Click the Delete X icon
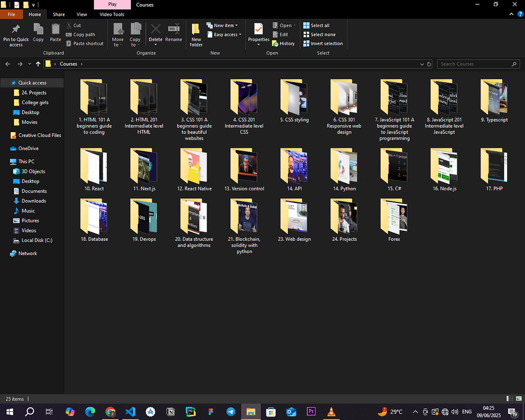The image size is (525, 420). pyautogui.click(x=156, y=29)
